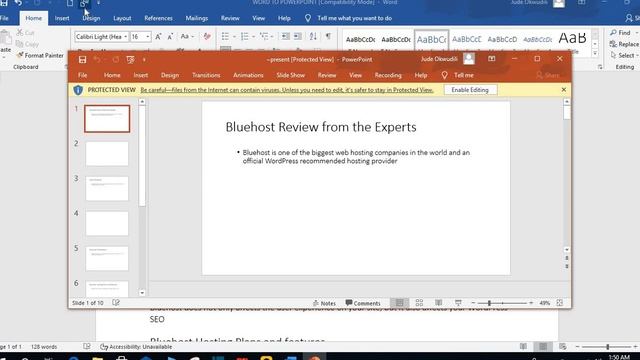Click Word's Decrease Font Size icon
640x360 pixels.
coord(171,37)
